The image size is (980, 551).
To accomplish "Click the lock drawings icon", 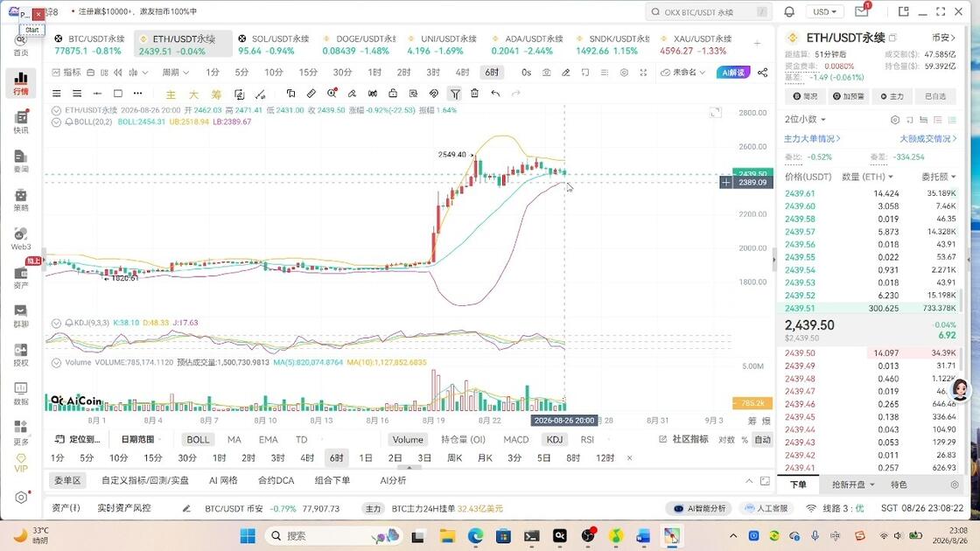I will [x=393, y=93].
